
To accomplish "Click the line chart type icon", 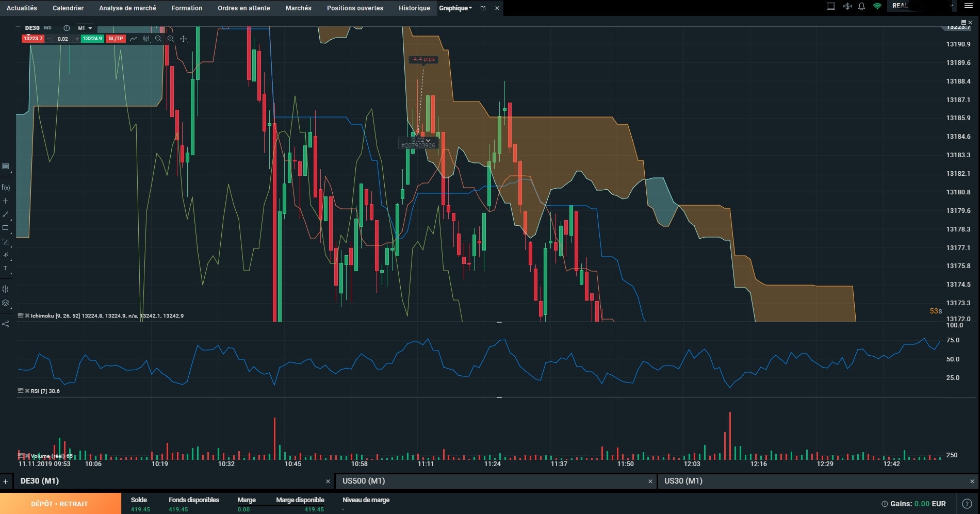I will click(x=134, y=39).
